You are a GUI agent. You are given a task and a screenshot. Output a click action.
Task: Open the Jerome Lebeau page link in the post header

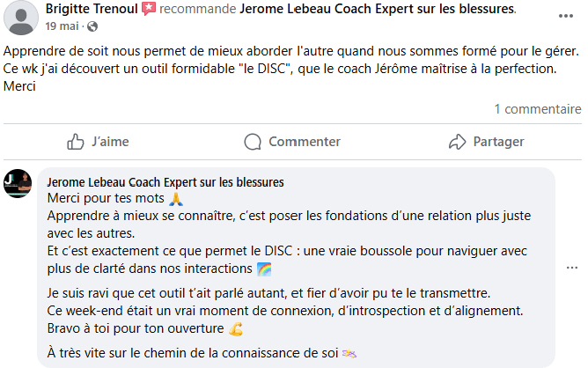tap(364, 10)
